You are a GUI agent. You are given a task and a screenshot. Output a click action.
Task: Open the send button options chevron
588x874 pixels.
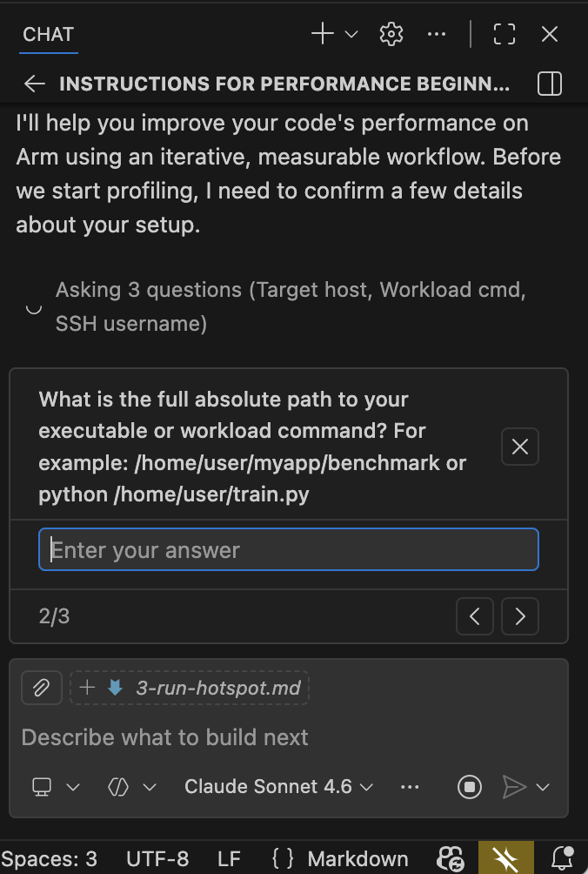[544, 786]
